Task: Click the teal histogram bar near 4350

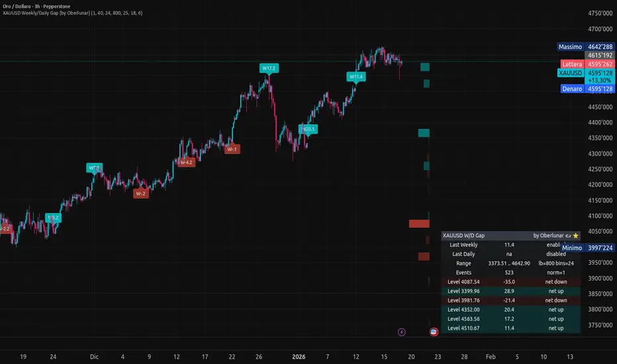Action: [424, 133]
